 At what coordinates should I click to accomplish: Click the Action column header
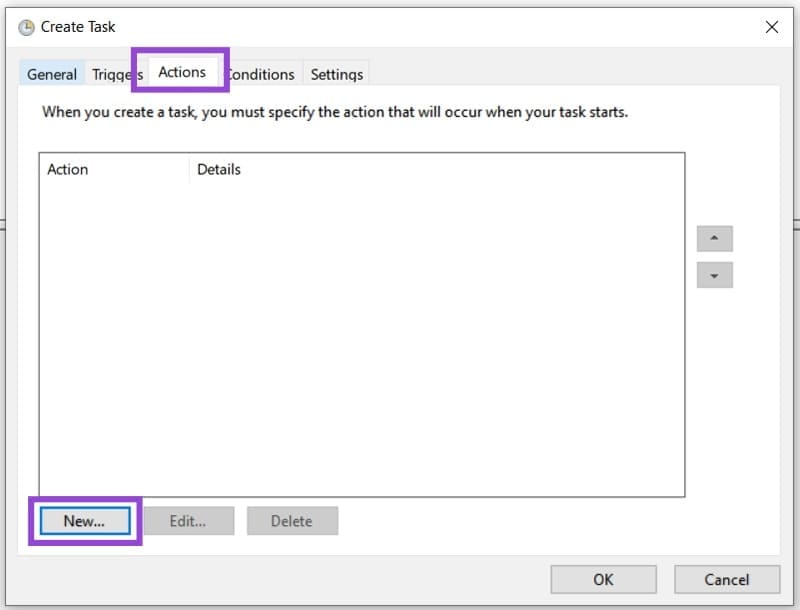[x=113, y=169]
